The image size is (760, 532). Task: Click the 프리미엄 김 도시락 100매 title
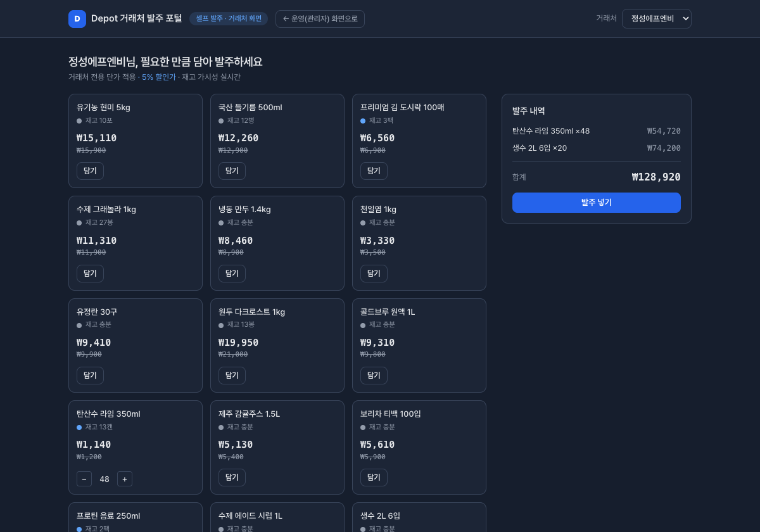pos(402,108)
